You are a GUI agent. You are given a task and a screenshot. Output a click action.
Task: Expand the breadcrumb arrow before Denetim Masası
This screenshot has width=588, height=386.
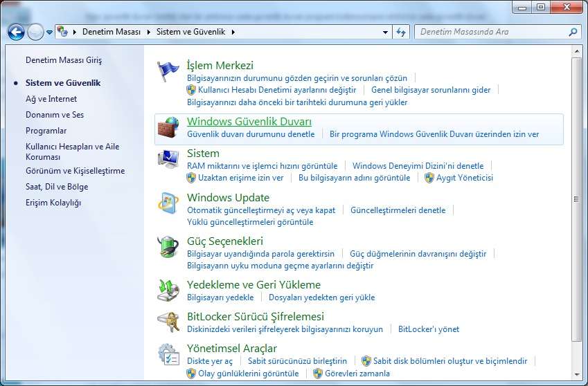coord(74,33)
